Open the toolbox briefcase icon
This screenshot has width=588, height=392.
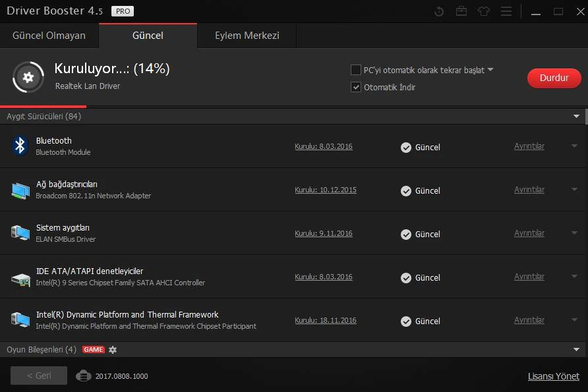tap(461, 11)
